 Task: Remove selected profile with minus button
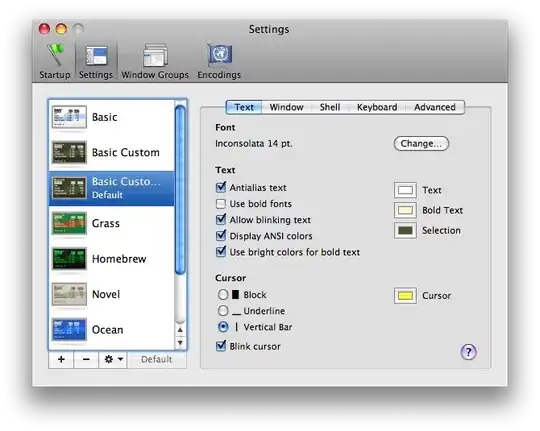(86, 359)
